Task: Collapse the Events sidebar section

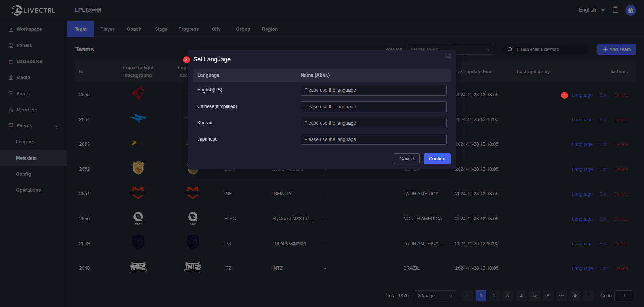Action: click(56, 126)
